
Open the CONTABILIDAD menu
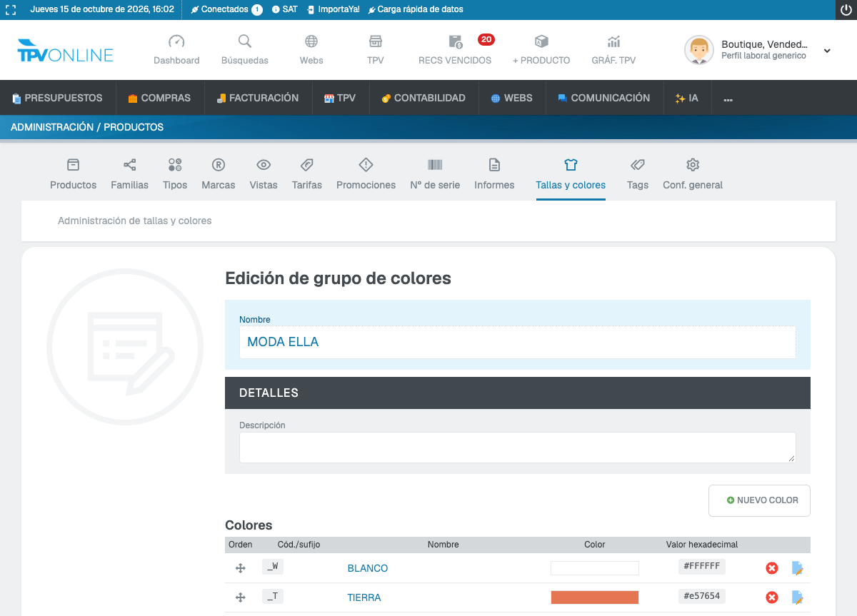pyautogui.click(x=424, y=98)
